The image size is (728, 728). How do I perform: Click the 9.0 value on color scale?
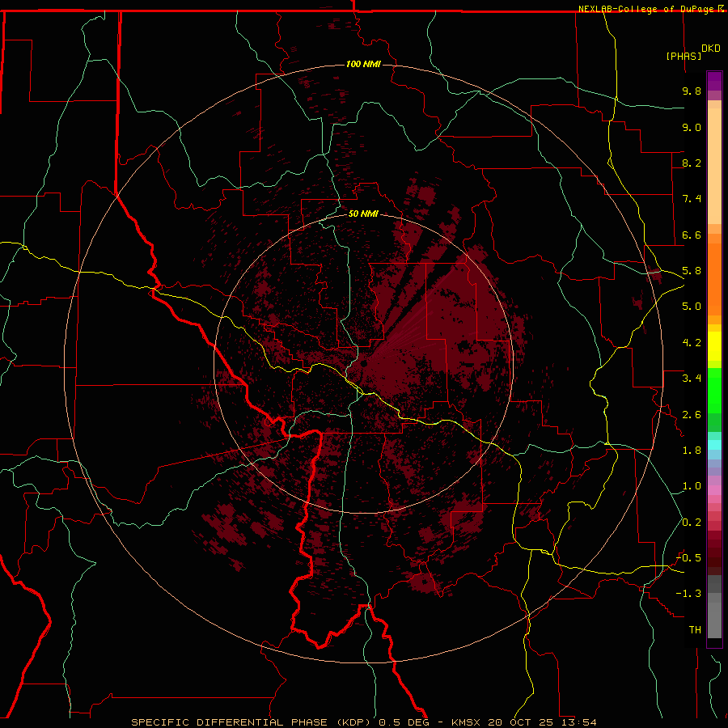coord(692,127)
